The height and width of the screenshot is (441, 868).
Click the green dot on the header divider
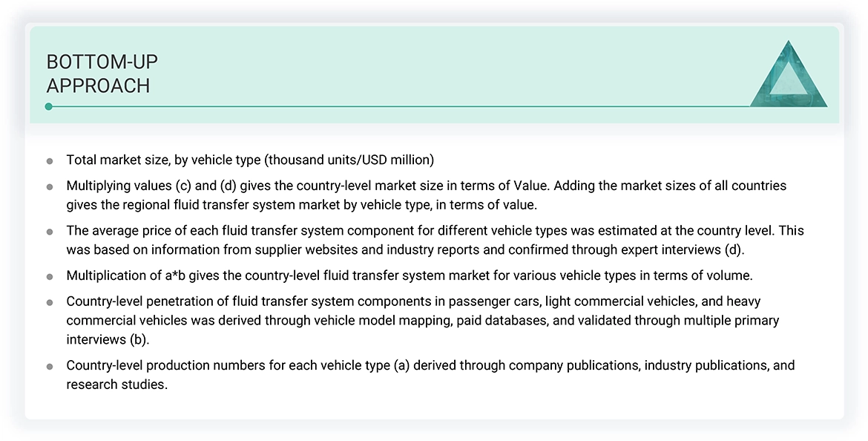(48, 107)
